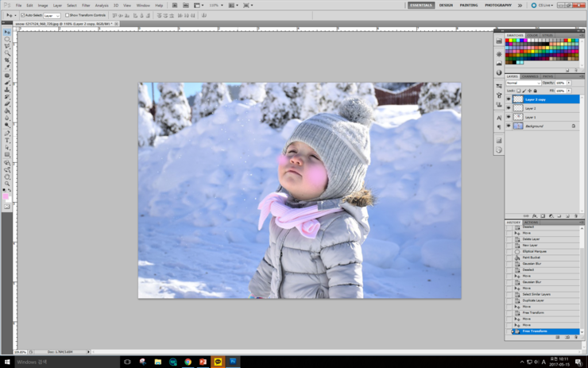588x368 pixels.
Task: Select the Move tool in the toolbox
Action: (x=7, y=33)
